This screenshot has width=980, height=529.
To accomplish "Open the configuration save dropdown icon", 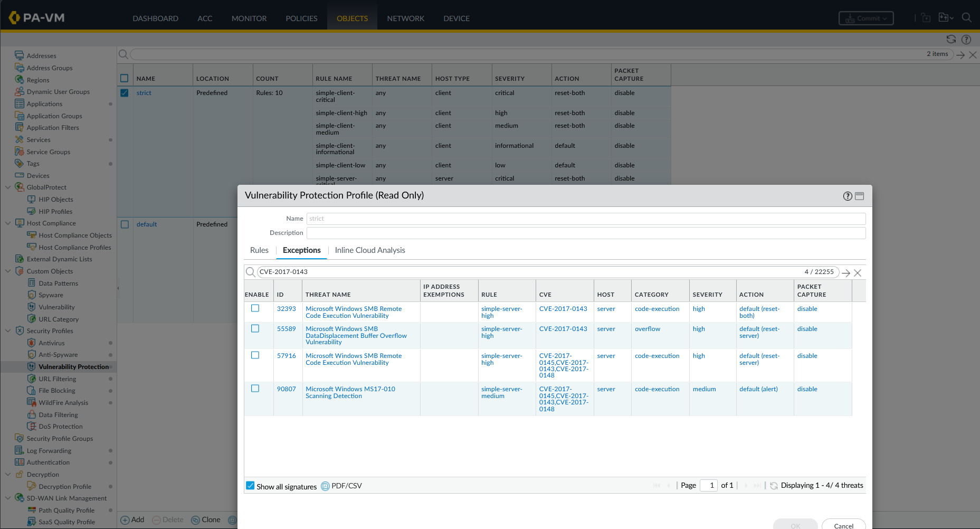I will pyautogui.click(x=946, y=18).
